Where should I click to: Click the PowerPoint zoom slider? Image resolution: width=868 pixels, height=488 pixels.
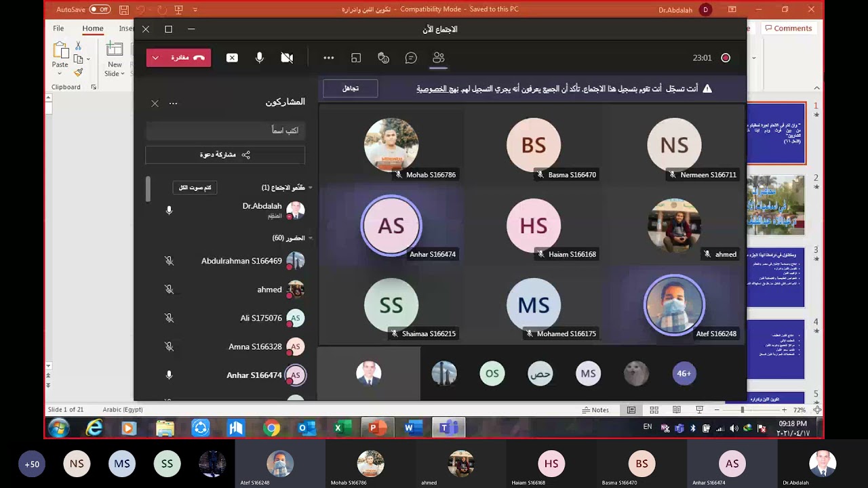point(751,410)
